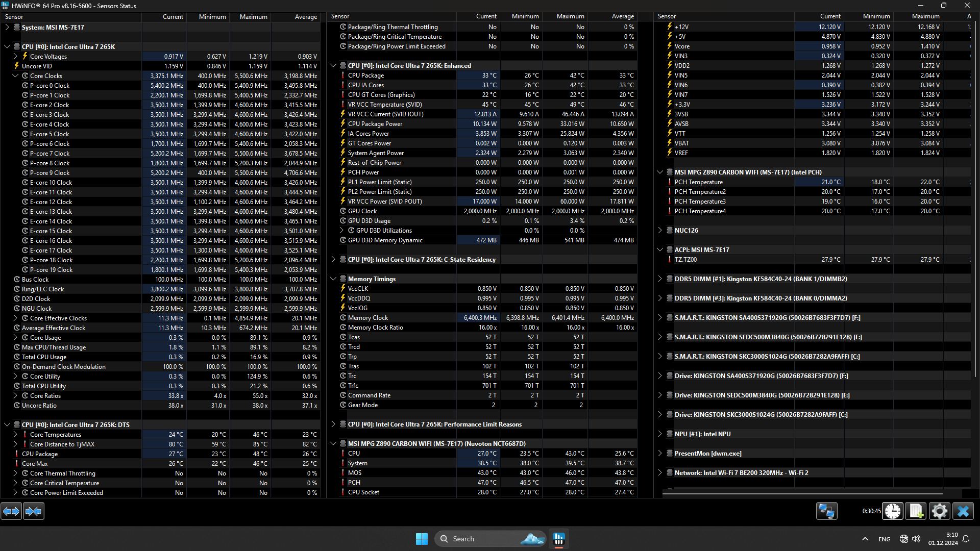This screenshot has height=551, width=980.
Task: Expand NPU [#1]: Intel NPU group
Action: (660, 434)
